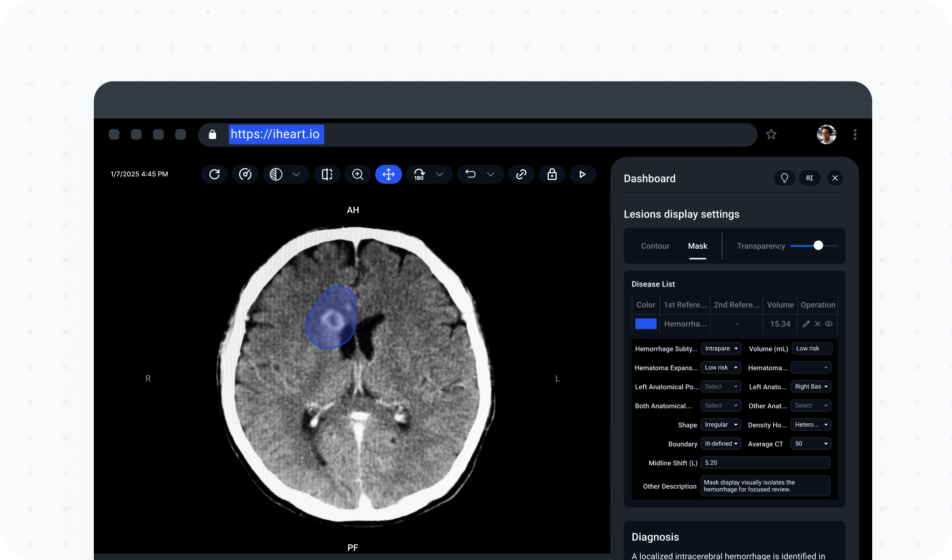Expand the Boundary Ill-defined dropdown
952x560 pixels.
721,444
